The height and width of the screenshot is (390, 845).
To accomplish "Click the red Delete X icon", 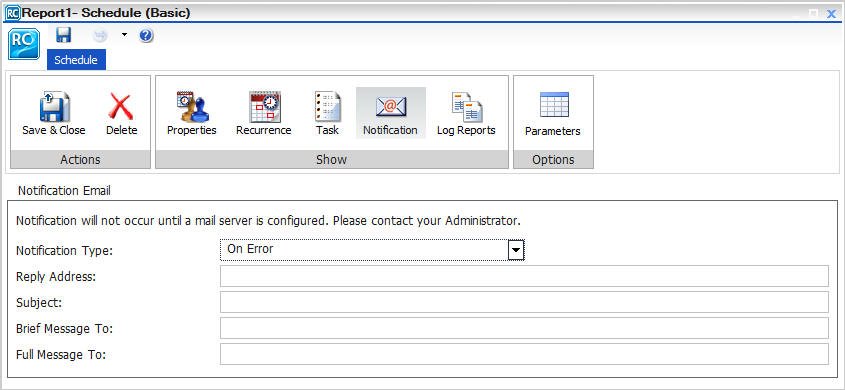I will [121, 106].
